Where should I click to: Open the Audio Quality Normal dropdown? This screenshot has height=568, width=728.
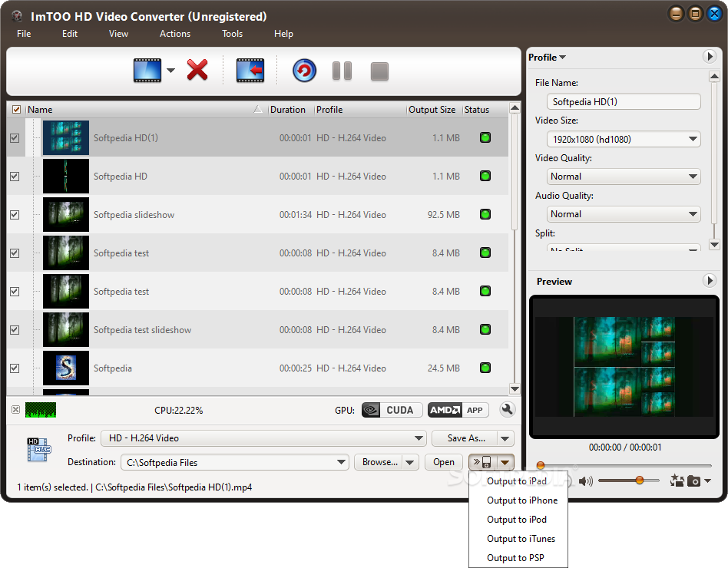click(x=624, y=214)
